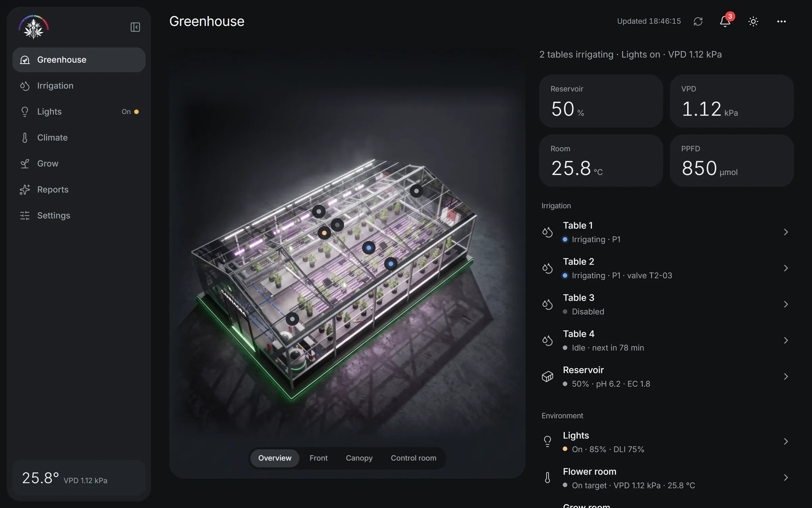Click the Table 4 droplet icon

click(x=547, y=340)
